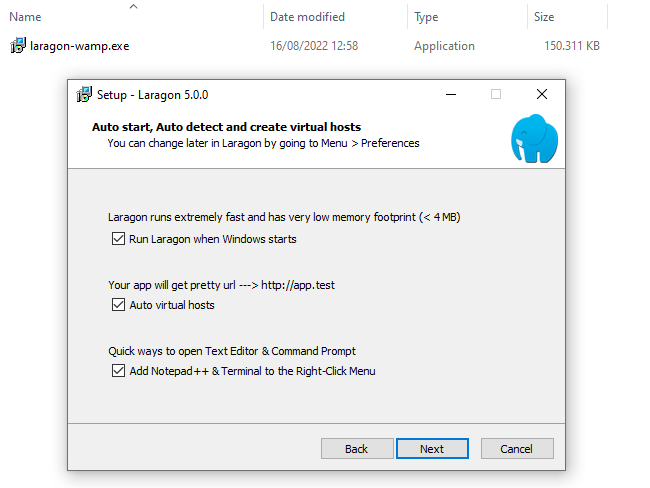Go Back to previous setup step

click(357, 449)
